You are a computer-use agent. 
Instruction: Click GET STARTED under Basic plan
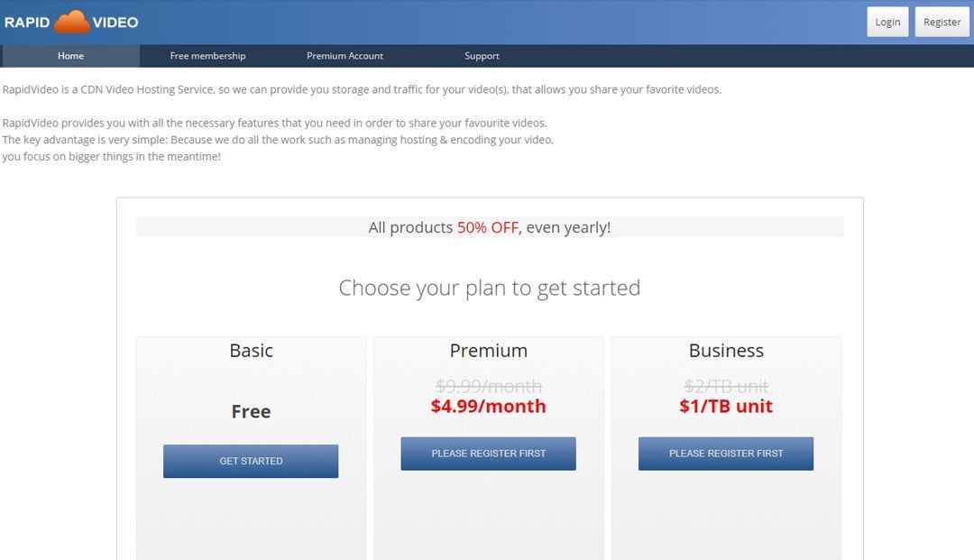pyautogui.click(x=251, y=462)
